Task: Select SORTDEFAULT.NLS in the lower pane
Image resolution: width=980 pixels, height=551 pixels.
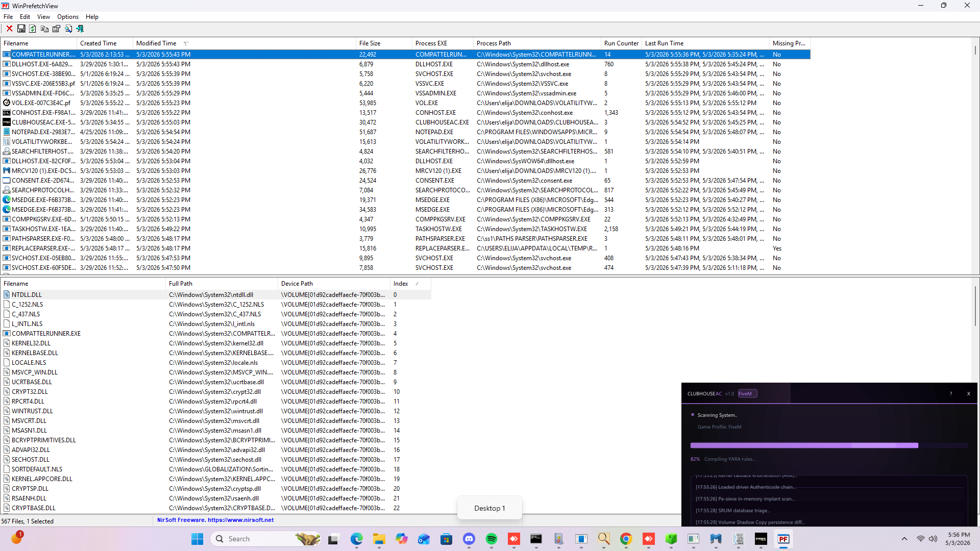Action: tap(216, 469)
